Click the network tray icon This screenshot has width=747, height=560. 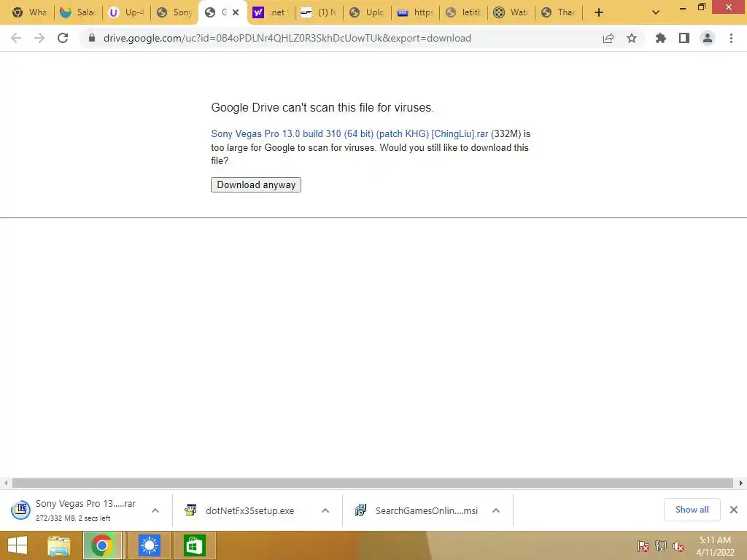660,546
